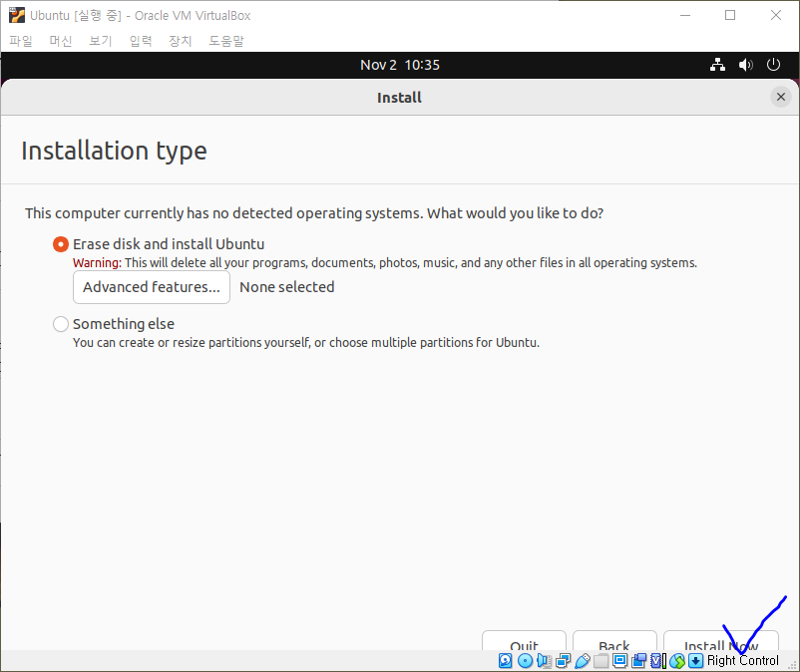Click VirtualBox keyboard capture arrow icon

point(696,661)
